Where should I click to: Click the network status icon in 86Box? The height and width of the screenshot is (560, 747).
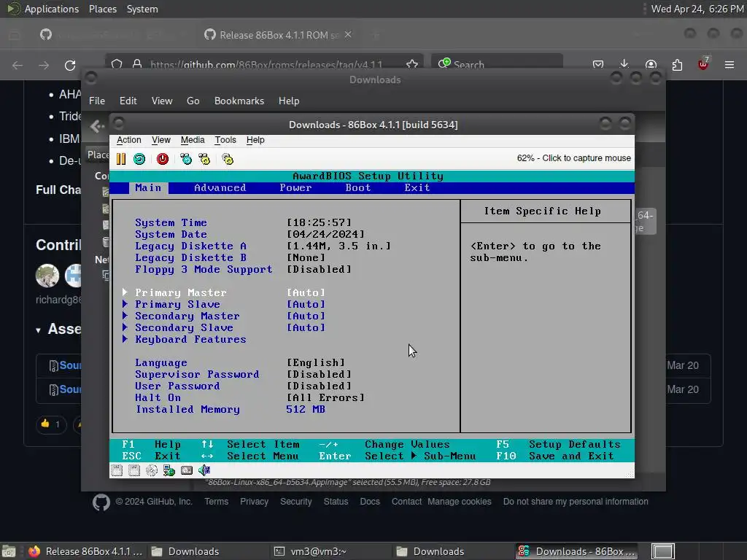[x=169, y=470]
